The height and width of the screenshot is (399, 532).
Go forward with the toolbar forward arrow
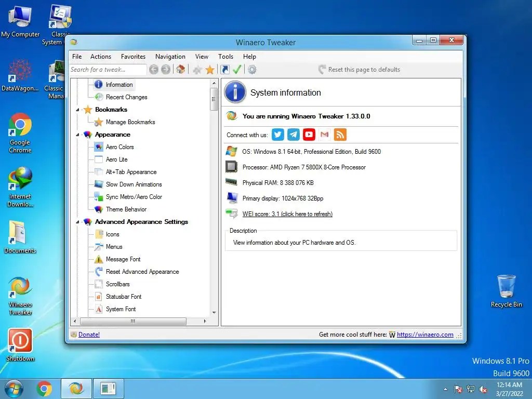tap(166, 70)
